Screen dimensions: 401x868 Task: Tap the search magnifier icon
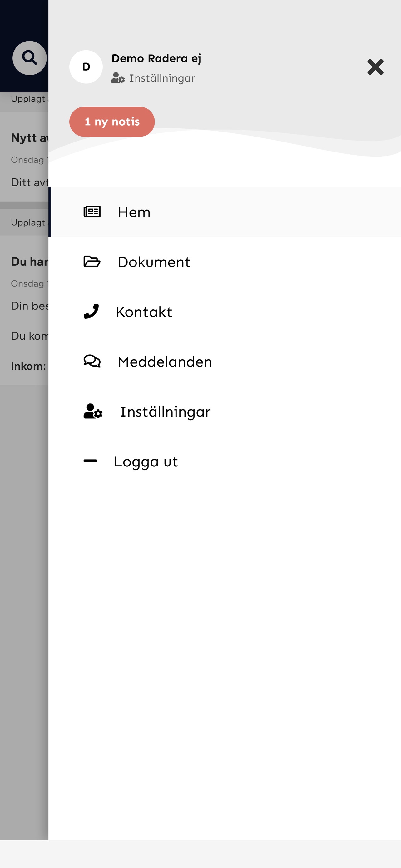(30, 58)
